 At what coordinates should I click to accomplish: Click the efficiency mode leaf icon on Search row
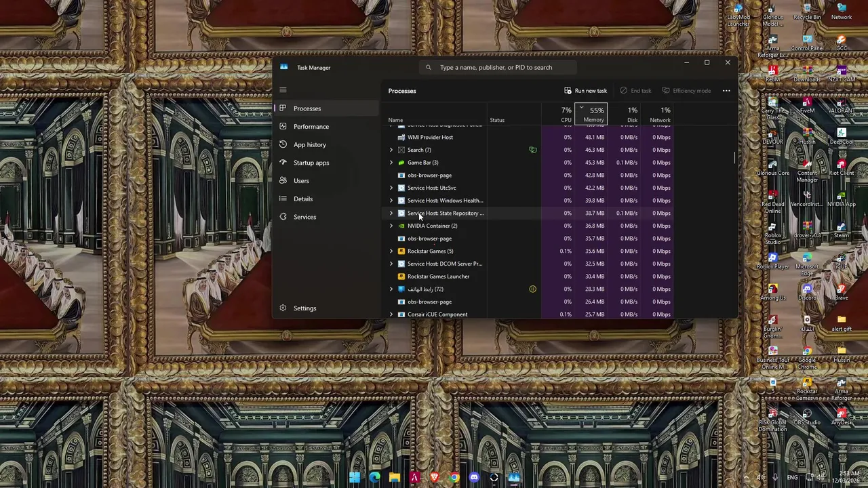(532, 150)
